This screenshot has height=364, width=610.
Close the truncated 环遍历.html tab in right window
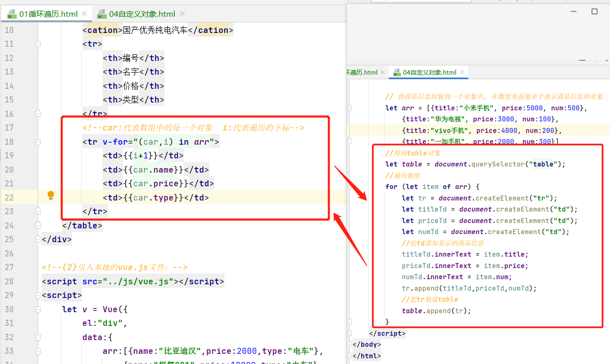382,73
